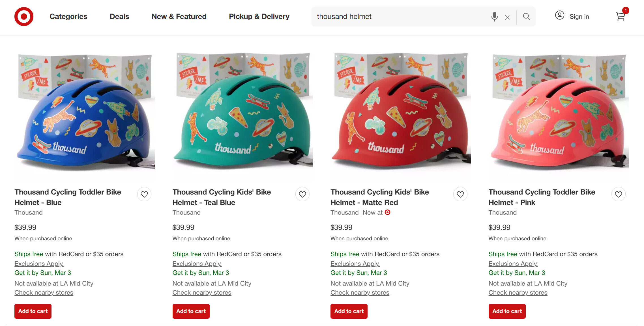Open the shopping cart icon

pos(621,16)
